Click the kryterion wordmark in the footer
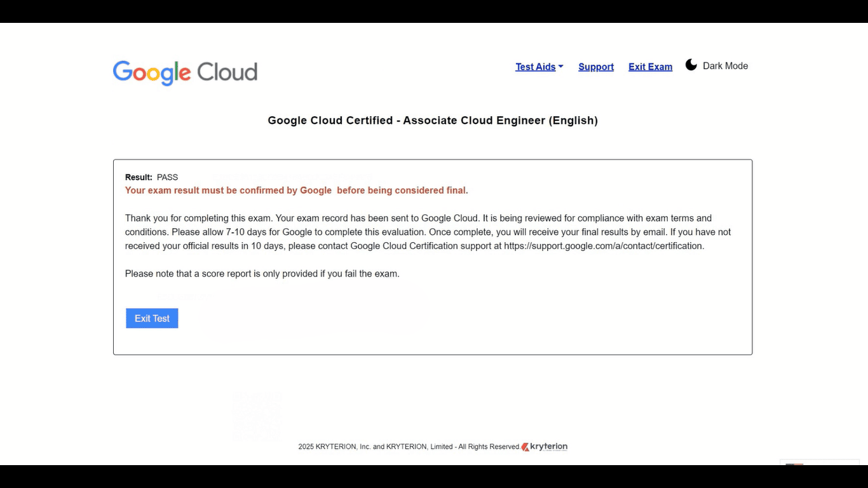 click(549, 447)
